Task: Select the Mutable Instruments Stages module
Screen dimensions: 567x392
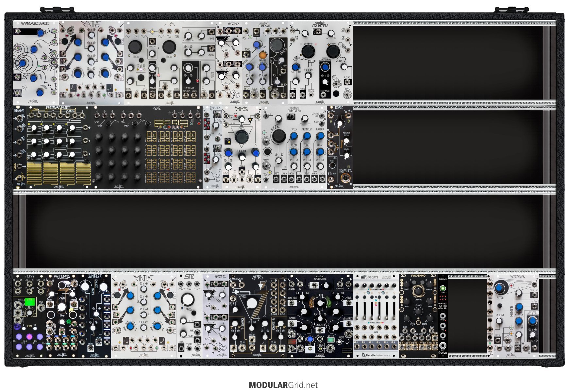Action: pos(376,316)
